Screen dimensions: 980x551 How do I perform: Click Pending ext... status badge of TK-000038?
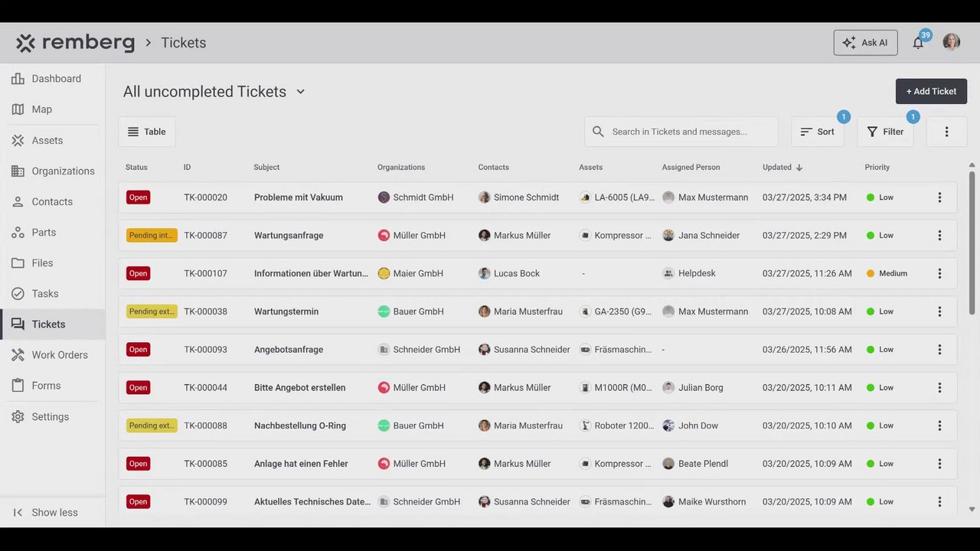point(152,311)
